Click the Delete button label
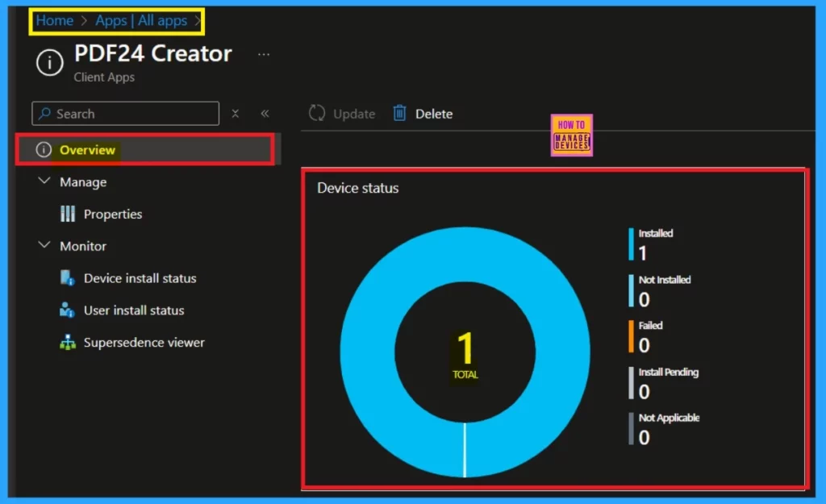Image resolution: width=826 pixels, height=504 pixels. click(x=434, y=114)
